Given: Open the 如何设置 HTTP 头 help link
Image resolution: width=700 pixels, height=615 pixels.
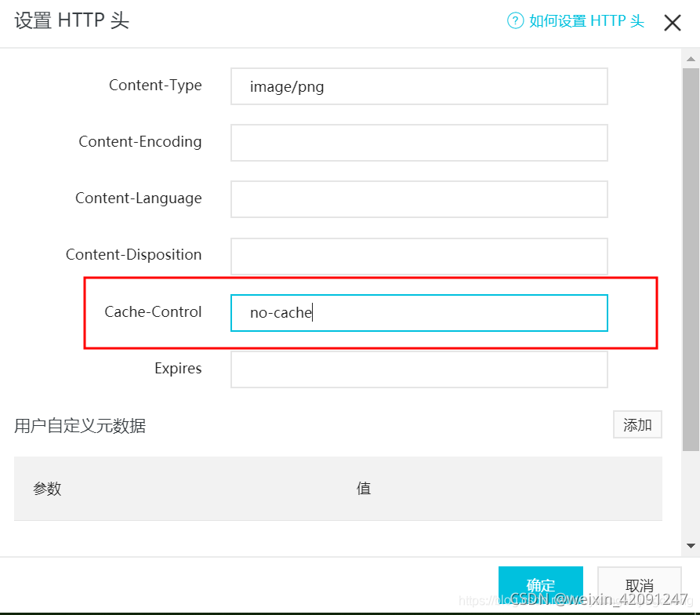Looking at the screenshot, I should click(x=586, y=20).
